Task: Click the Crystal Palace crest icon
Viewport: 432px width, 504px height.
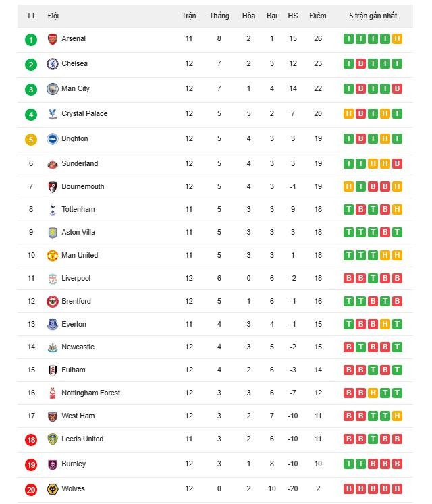Action: (x=53, y=114)
